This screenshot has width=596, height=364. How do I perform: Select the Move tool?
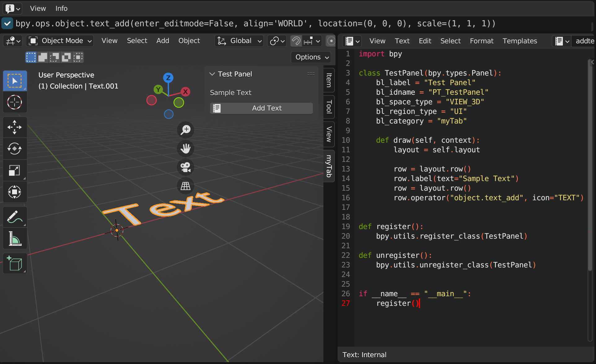15,127
